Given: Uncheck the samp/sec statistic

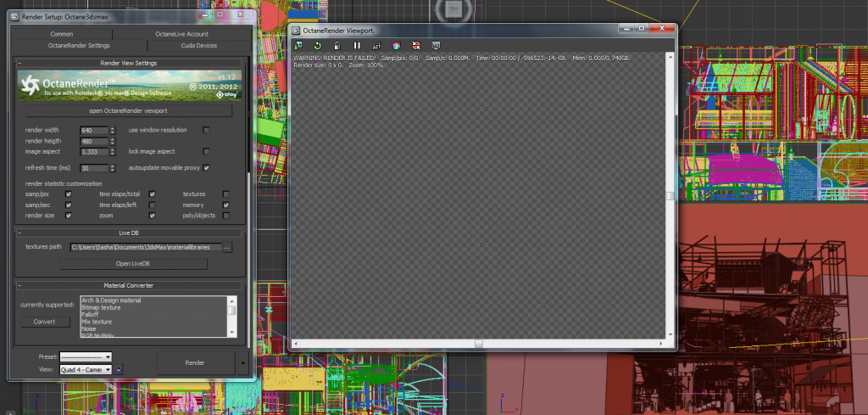Looking at the screenshot, I should (x=69, y=205).
